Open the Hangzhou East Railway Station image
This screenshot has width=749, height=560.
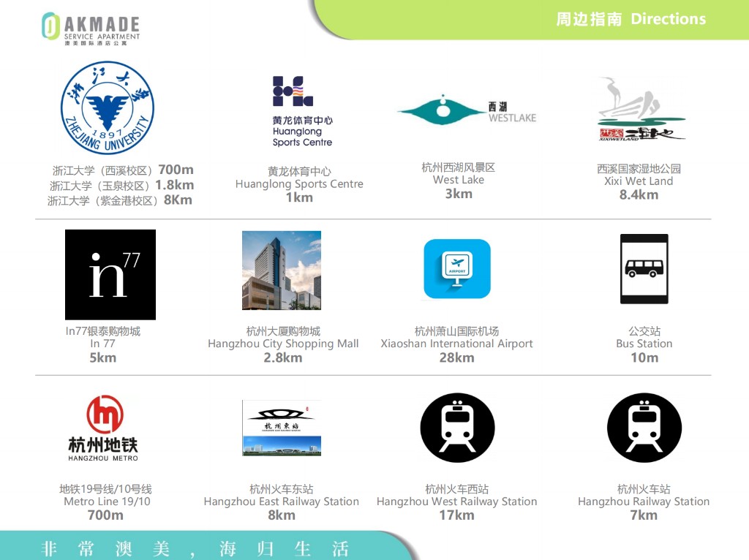[282, 428]
